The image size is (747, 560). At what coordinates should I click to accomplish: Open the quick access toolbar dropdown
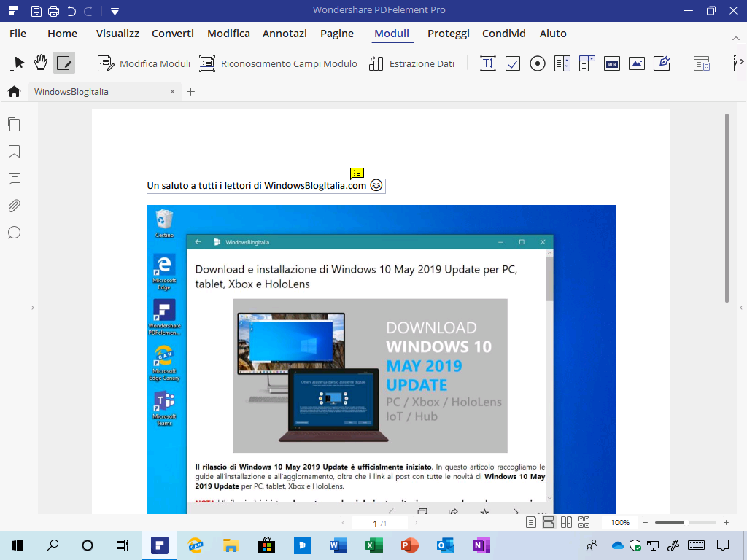pos(115,11)
